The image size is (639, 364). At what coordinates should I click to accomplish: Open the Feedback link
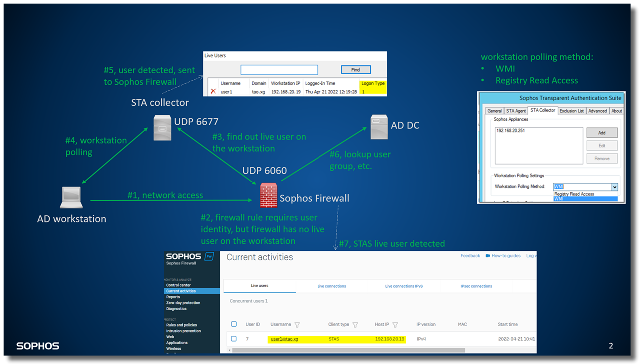point(470,256)
